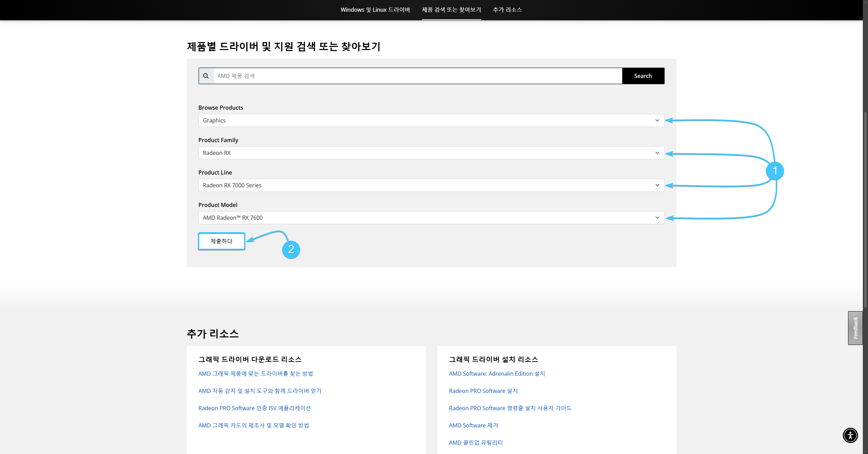Click AMD 클린업 유틸리티 link
The height and width of the screenshot is (454, 868).
(476, 443)
